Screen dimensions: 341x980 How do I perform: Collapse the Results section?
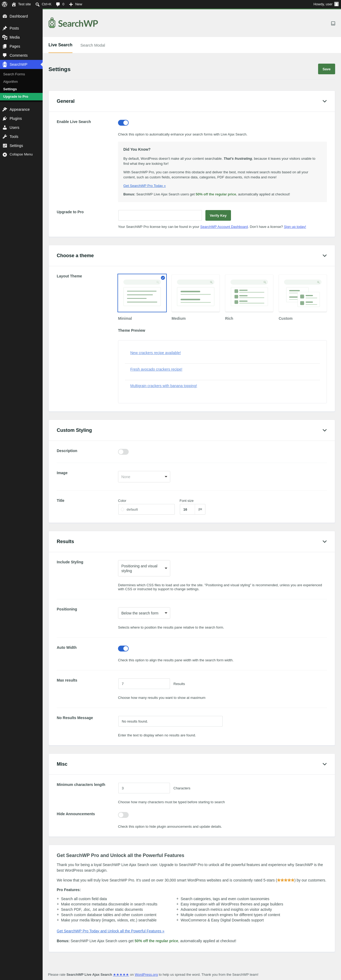tap(325, 541)
